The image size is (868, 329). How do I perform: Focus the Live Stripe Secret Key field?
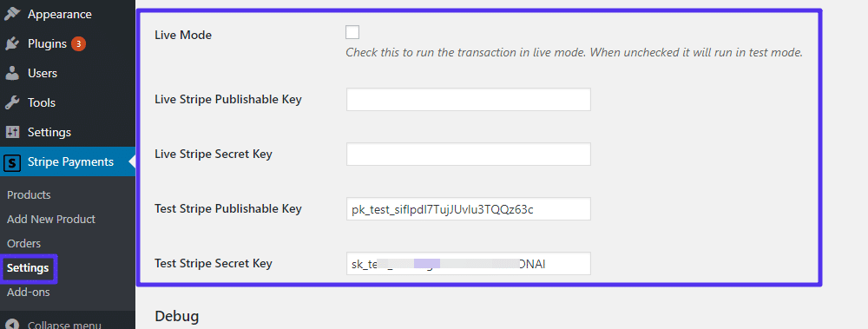469,154
